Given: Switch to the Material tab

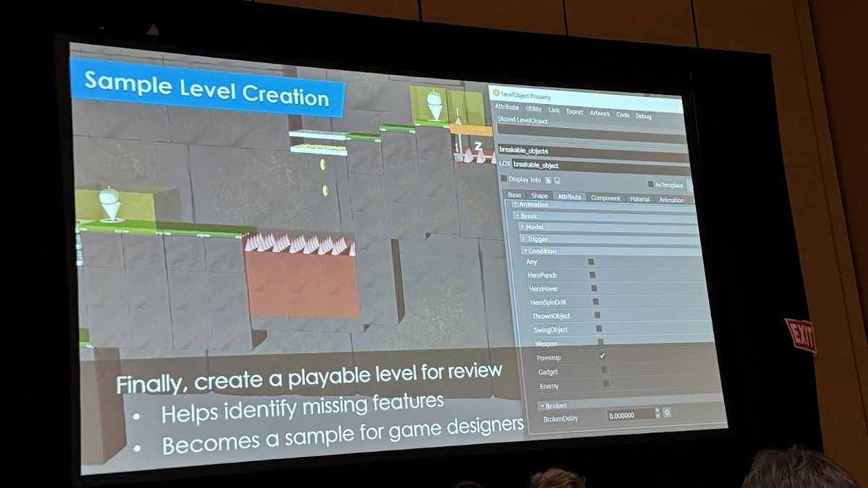Looking at the screenshot, I should [x=639, y=199].
